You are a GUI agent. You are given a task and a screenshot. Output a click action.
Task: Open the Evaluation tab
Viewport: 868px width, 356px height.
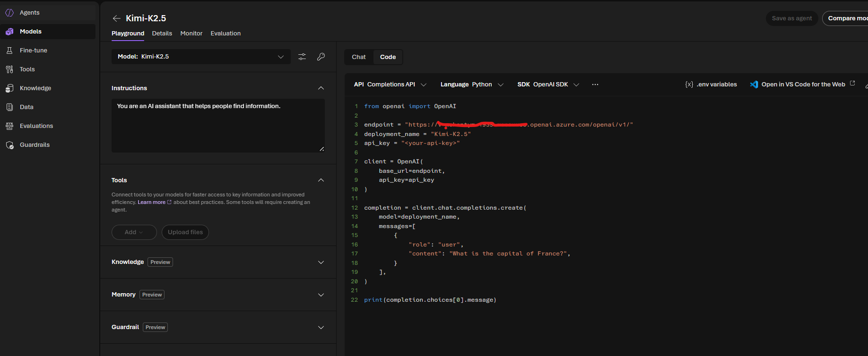pos(226,34)
